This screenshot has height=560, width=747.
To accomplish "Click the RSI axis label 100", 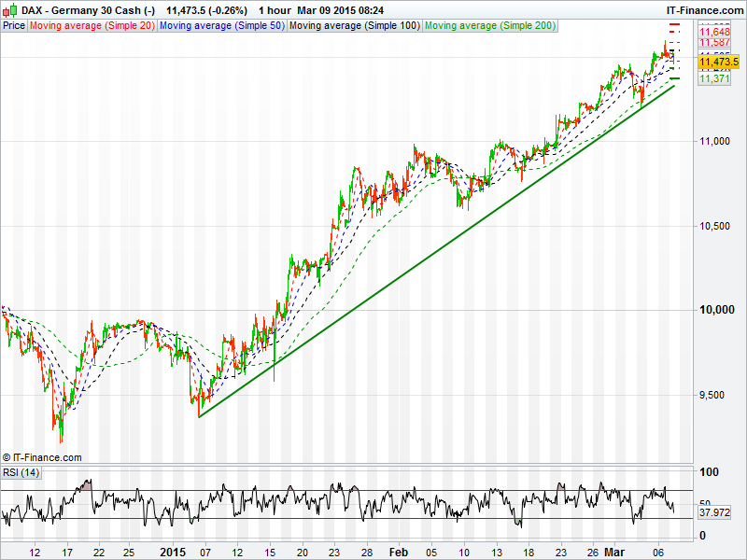I will click(x=709, y=472).
